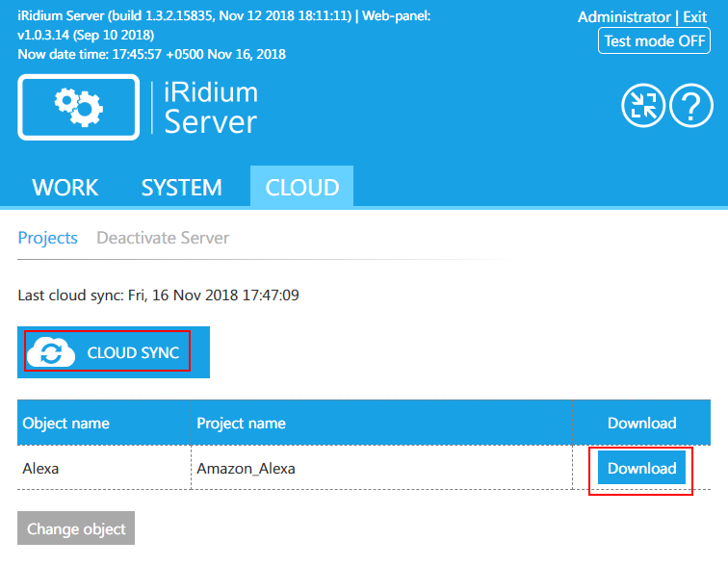Open the SYSTEM tab
This screenshot has width=728, height=566.
coord(181,187)
